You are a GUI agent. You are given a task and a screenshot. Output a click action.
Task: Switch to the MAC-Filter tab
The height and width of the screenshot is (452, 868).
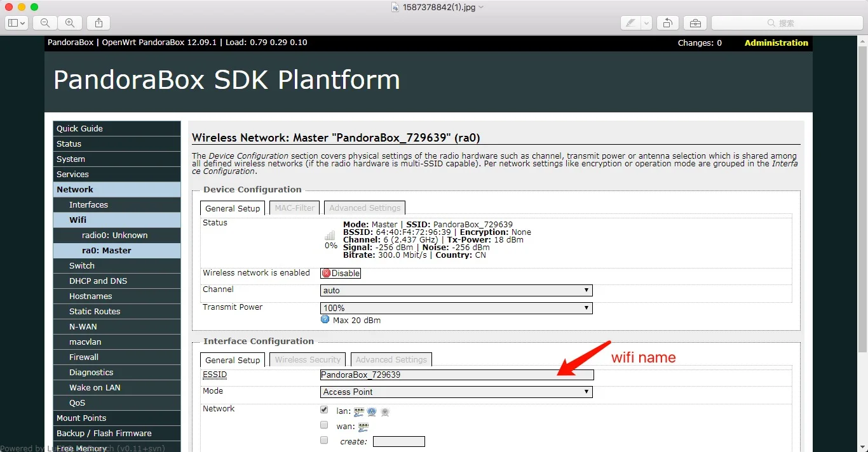pyautogui.click(x=295, y=208)
